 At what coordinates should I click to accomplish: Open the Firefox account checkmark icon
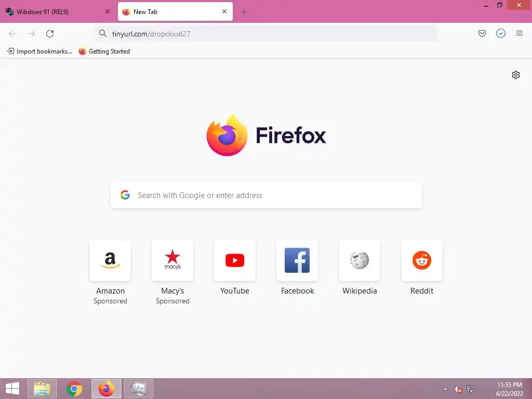pyautogui.click(x=501, y=33)
